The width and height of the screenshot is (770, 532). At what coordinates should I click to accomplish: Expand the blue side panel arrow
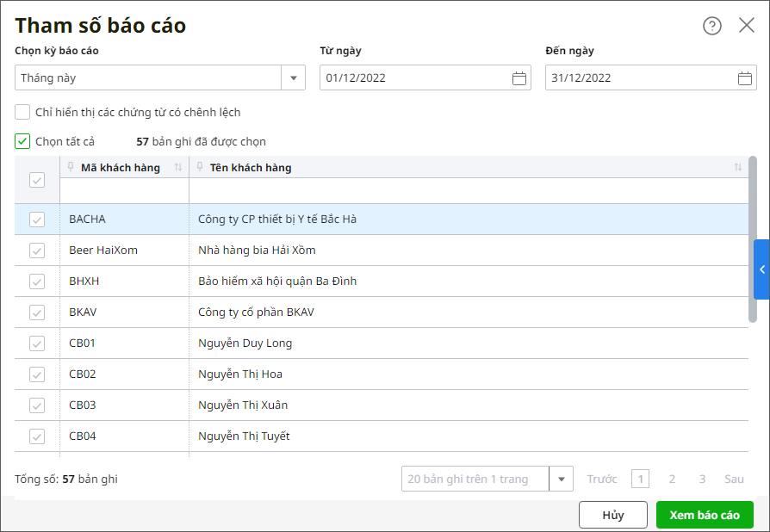[762, 269]
